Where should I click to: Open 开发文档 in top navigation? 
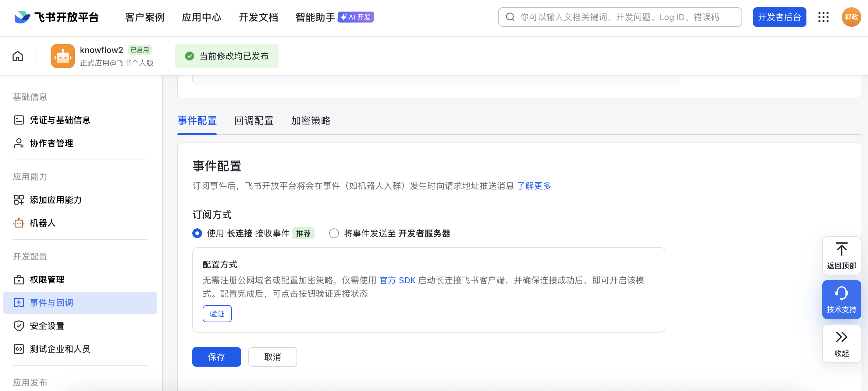click(x=258, y=17)
